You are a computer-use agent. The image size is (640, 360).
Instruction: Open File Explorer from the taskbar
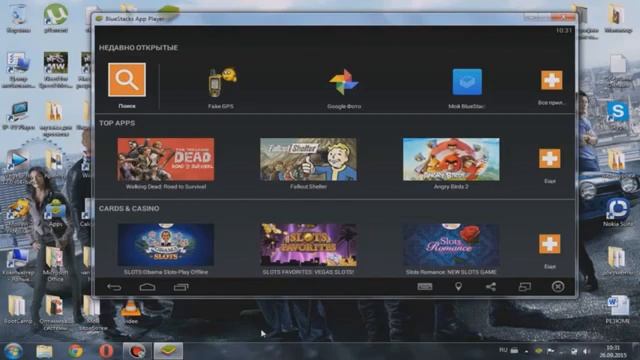[44, 351]
